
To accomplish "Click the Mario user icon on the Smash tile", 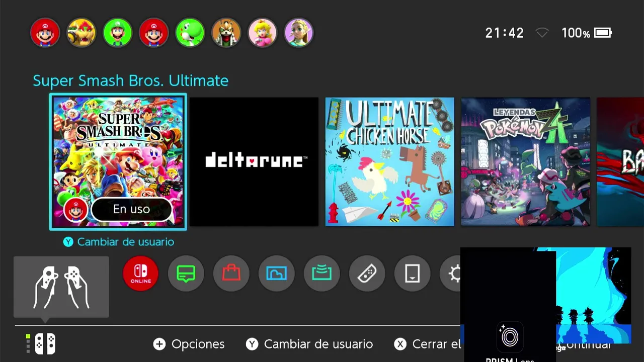I will [76, 210].
